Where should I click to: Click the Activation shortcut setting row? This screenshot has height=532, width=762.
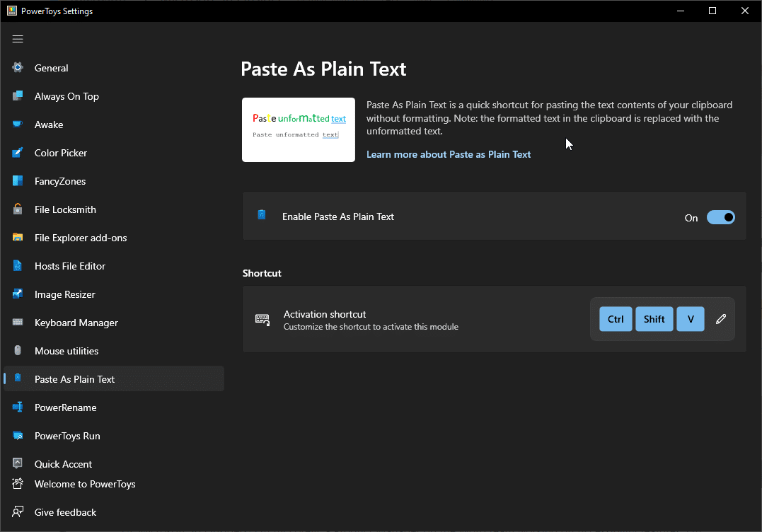(x=495, y=319)
